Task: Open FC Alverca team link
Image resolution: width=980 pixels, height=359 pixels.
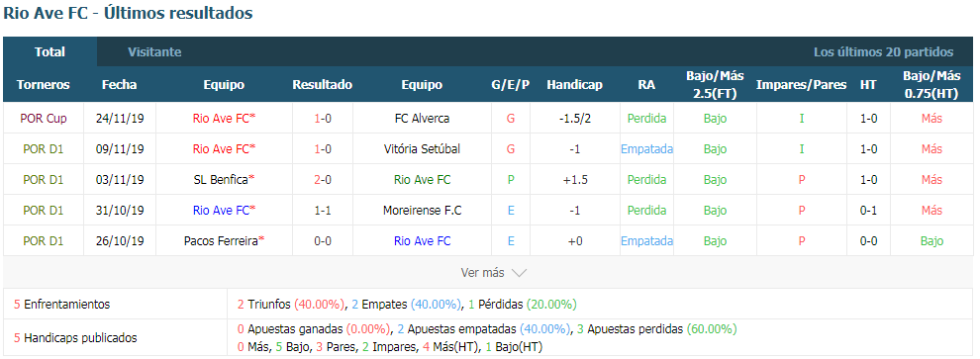Action: 422,118
